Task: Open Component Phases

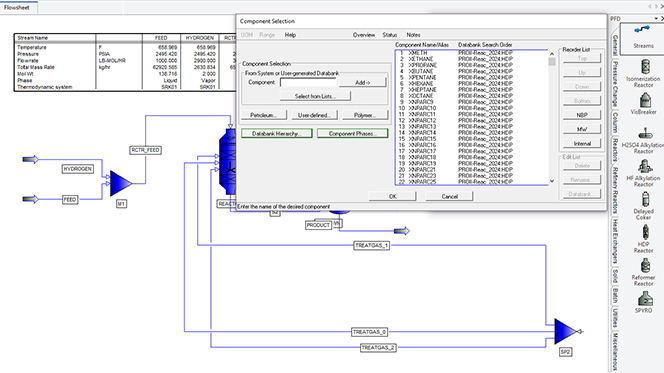Action: (352, 134)
